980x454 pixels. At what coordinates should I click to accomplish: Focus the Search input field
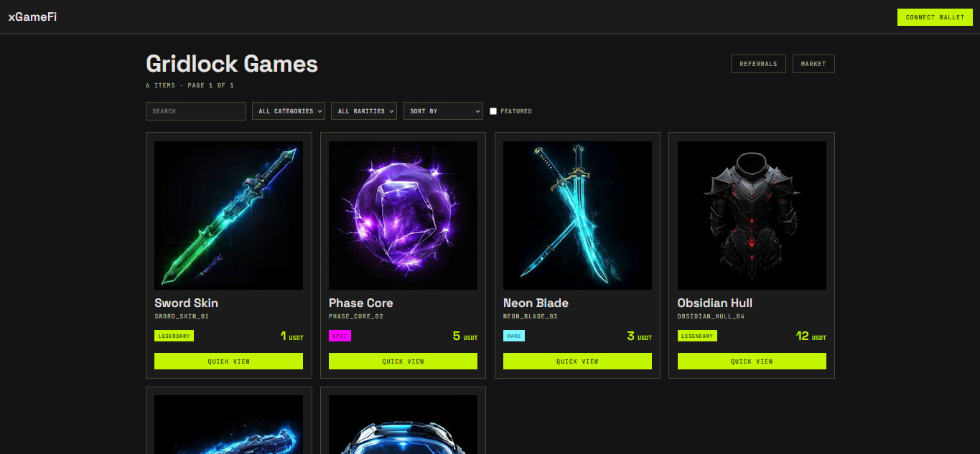point(196,111)
